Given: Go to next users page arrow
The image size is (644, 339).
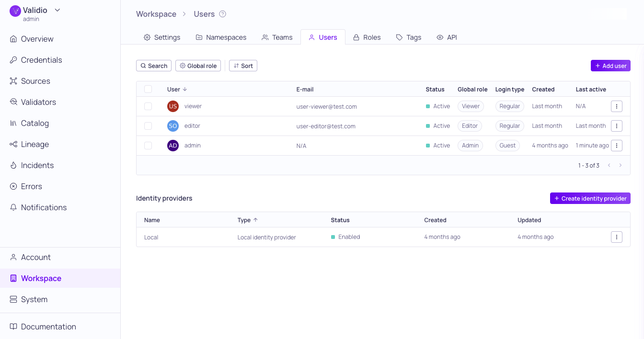Looking at the screenshot, I should 621,165.
